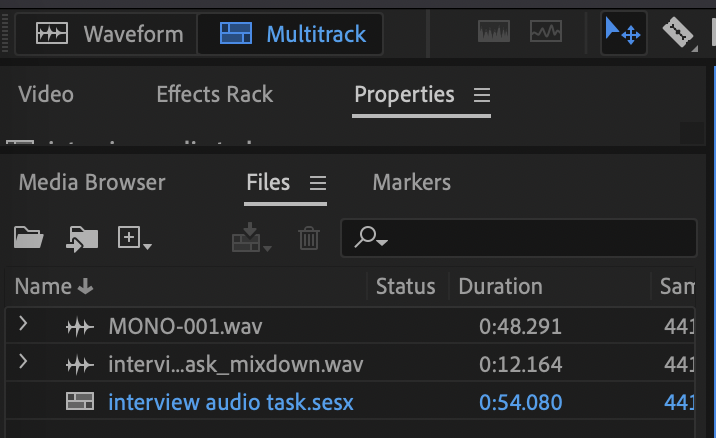Switch to the Media Browser tab

click(92, 183)
